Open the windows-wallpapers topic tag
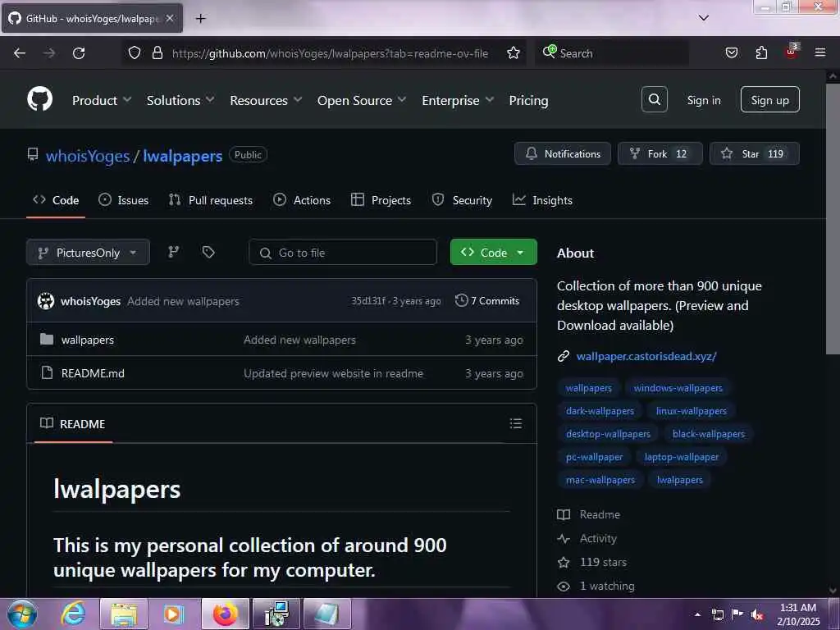This screenshot has width=840, height=630. pos(678,388)
